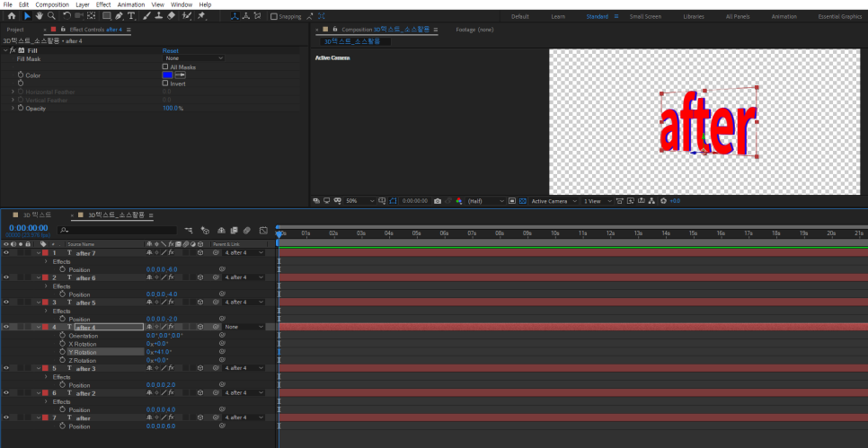Open the composition flowchart icon in viewer
This screenshot has height=448, width=868.
click(651, 201)
